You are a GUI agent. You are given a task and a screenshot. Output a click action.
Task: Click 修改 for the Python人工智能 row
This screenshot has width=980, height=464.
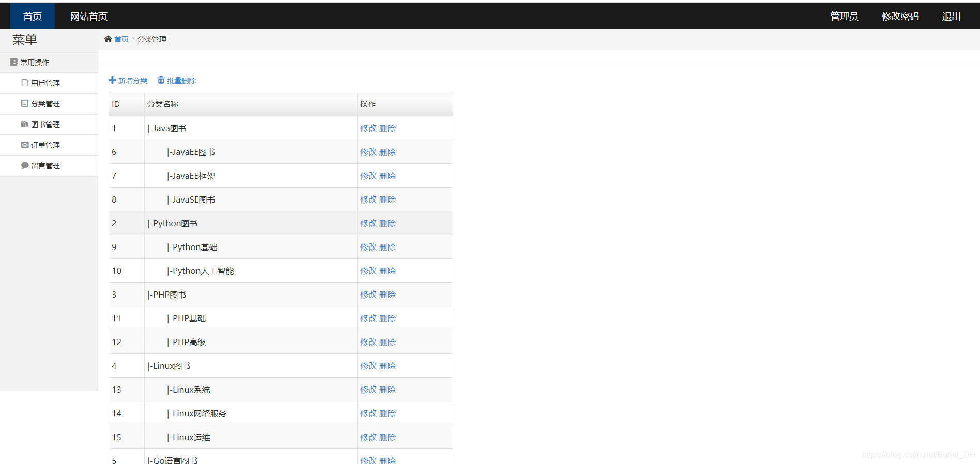tap(369, 271)
